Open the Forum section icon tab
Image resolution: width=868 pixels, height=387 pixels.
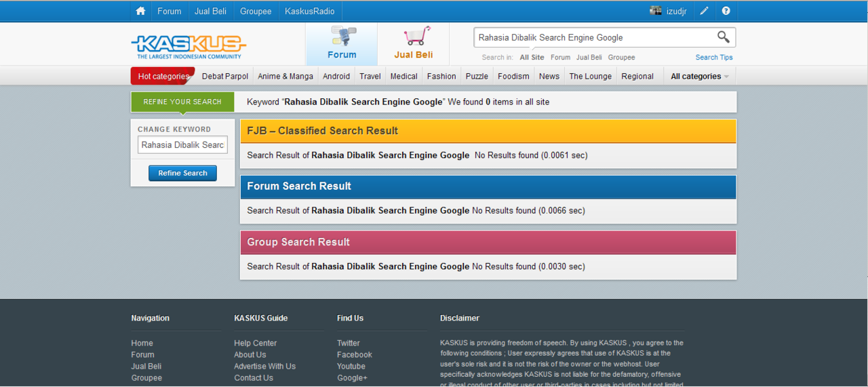(x=342, y=44)
